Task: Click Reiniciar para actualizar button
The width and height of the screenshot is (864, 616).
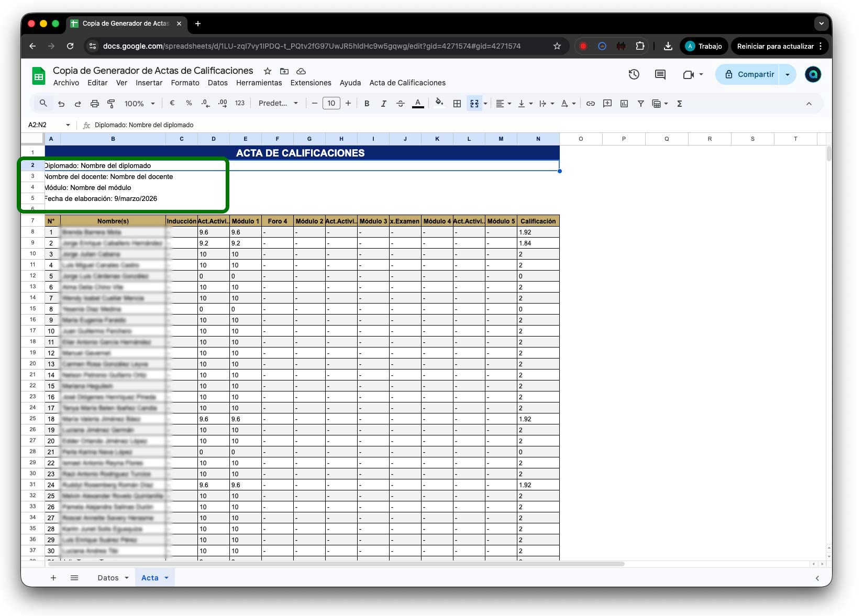Action: pos(775,46)
